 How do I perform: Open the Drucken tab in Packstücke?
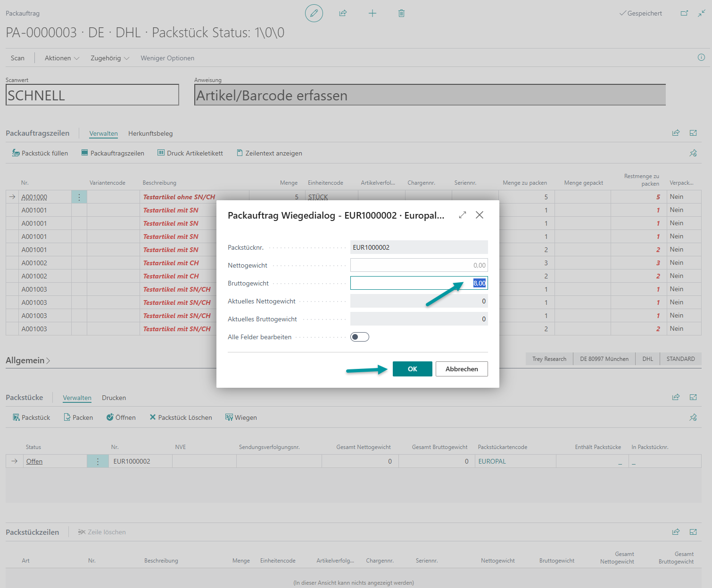(x=114, y=398)
